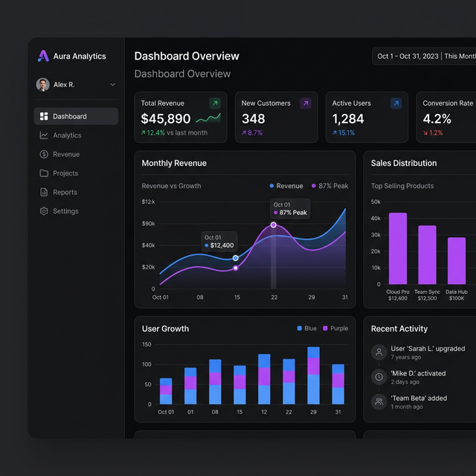This screenshot has height=476, width=476.
Task: Click the Purple legend color swatch
Action: pos(326,328)
